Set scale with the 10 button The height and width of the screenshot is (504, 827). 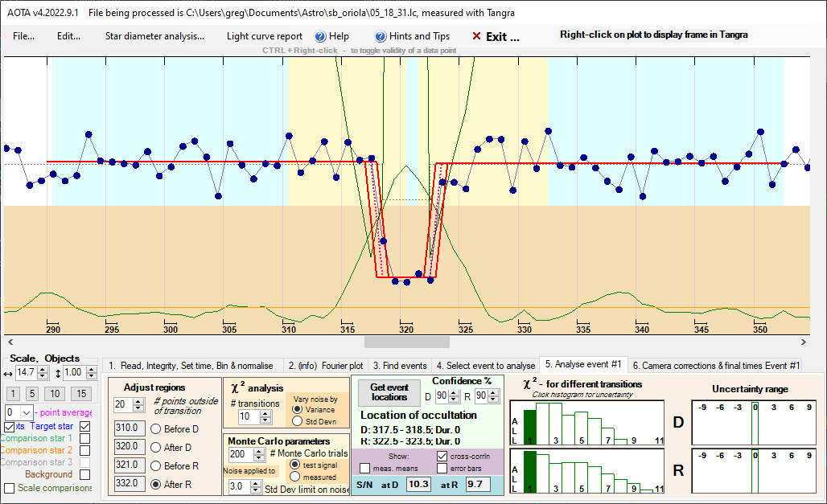click(x=54, y=393)
